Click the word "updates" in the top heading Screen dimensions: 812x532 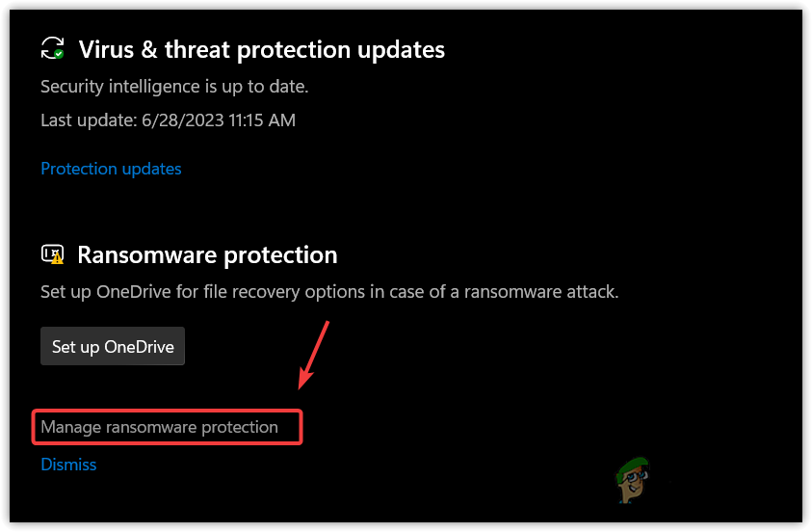click(404, 48)
